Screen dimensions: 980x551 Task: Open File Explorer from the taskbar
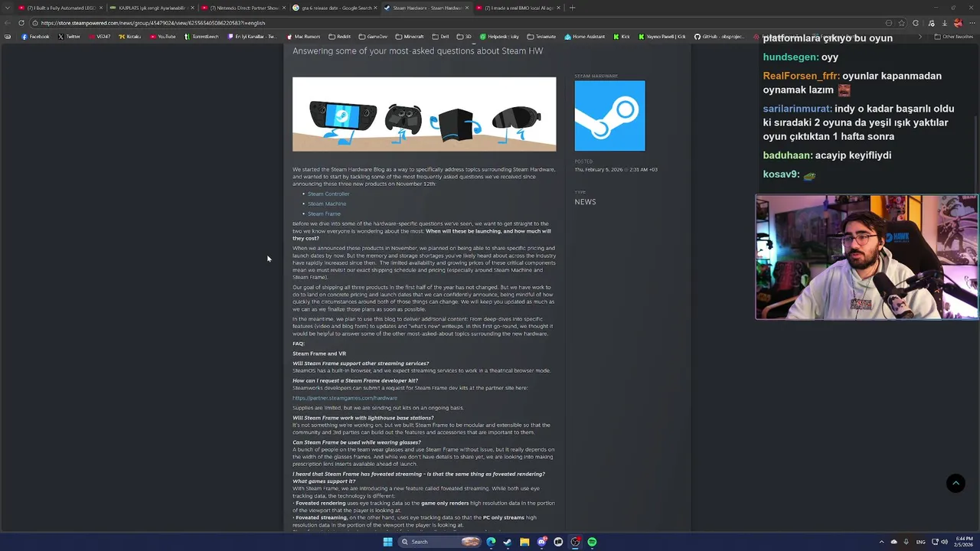pos(524,542)
